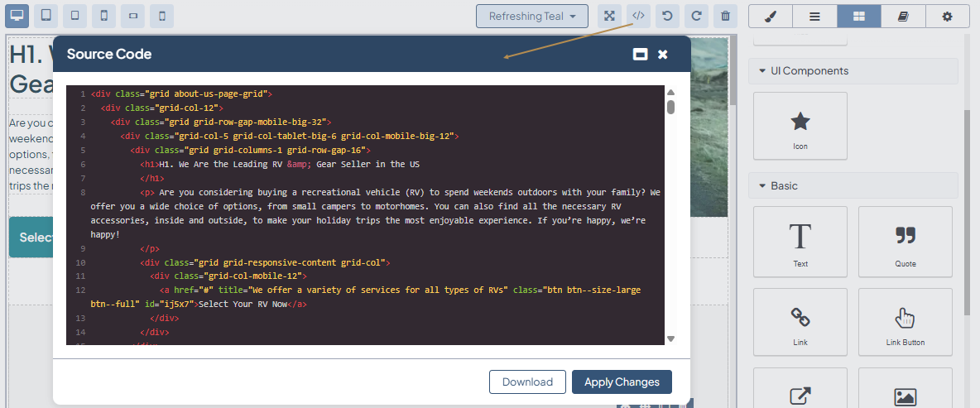Open the Refreshing Teal theme dropdown
980x408 pixels.
point(531,16)
